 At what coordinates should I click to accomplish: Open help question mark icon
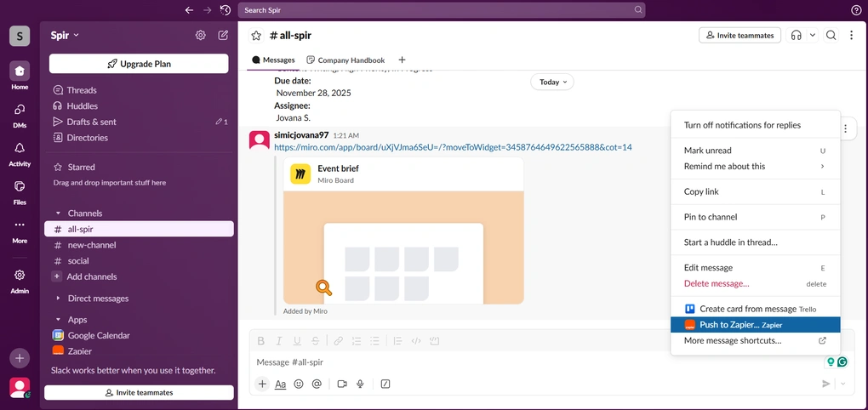(x=856, y=10)
